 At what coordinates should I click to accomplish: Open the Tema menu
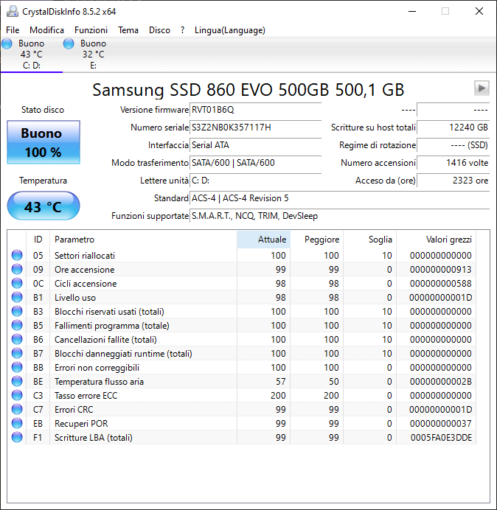tap(128, 30)
